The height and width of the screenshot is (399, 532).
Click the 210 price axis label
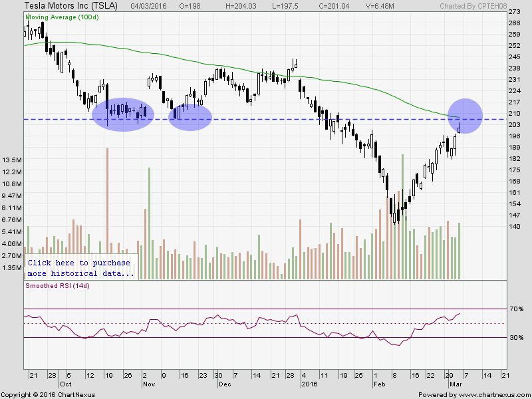(515, 113)
